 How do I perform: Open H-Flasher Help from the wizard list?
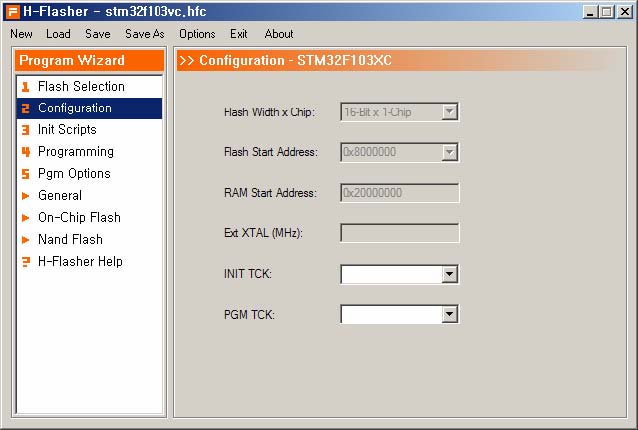tap(89, 262)
